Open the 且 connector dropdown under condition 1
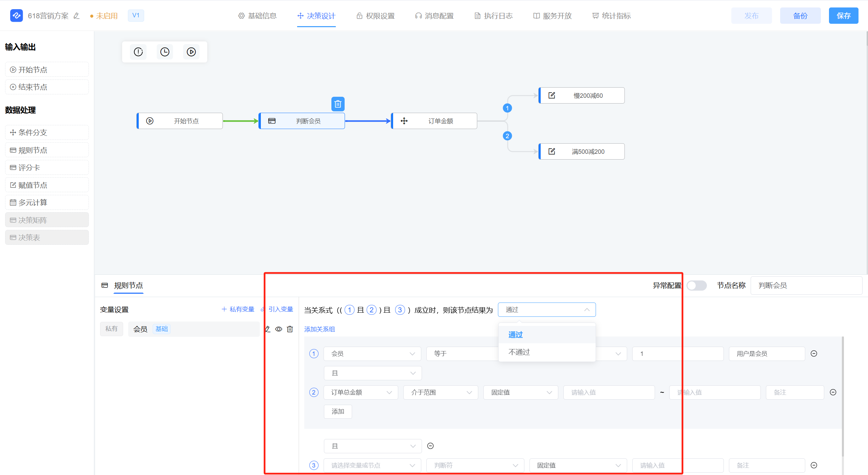This screenshot has width=868, height=475. (372, 373)
